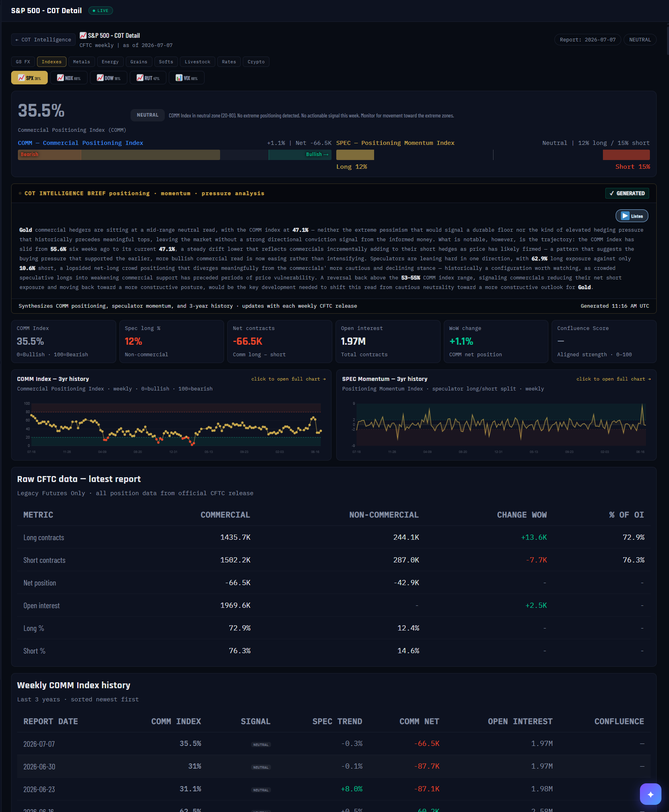This screenshot has height=812, width=669.
Task: Go back to COT Intelligence
Action: pyautogui.click(x=43, y=40)
